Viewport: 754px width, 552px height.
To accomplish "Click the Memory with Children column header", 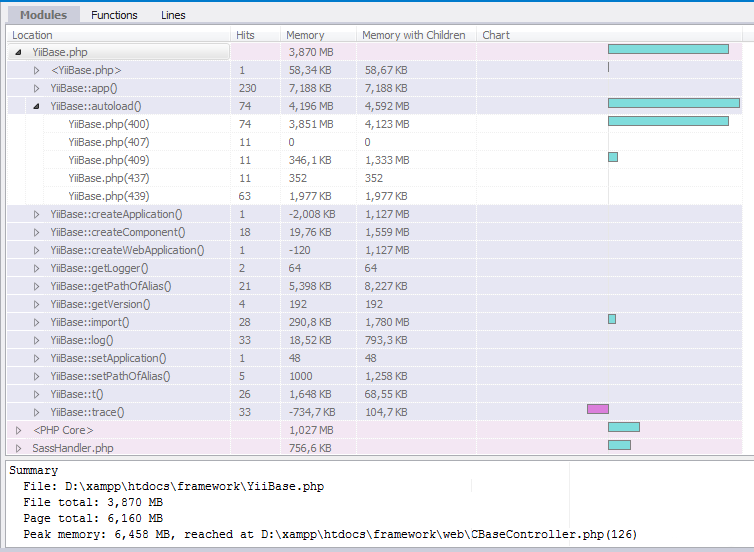I will point(413,35).
